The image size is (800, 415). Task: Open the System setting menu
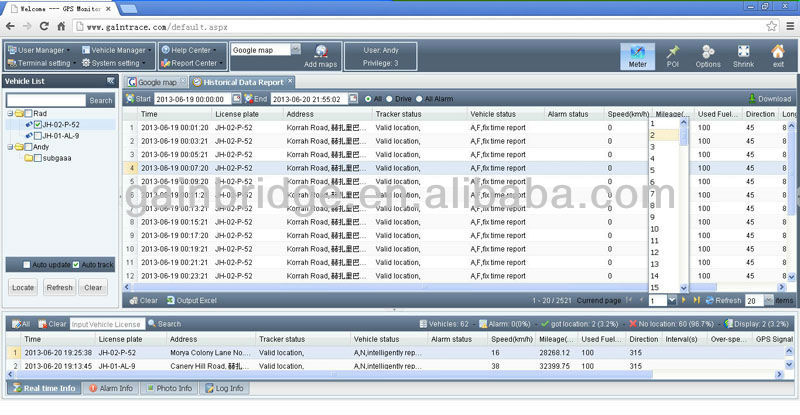(x=114, y=63)
